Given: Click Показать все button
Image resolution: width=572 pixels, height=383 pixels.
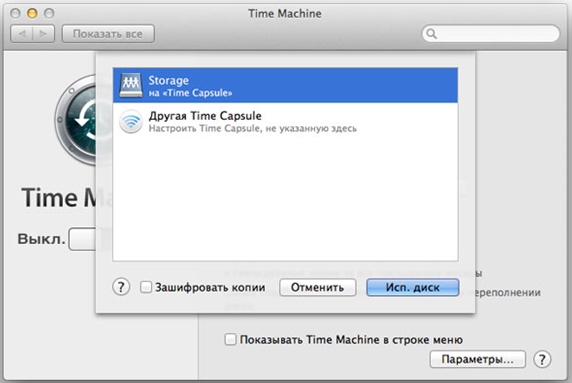Looking at the screenshot, I should [x=108, y=34].
